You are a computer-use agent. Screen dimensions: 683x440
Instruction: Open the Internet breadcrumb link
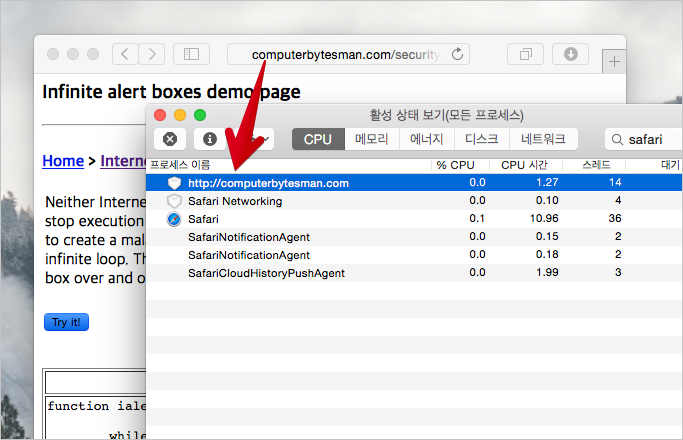pos(123,161)
